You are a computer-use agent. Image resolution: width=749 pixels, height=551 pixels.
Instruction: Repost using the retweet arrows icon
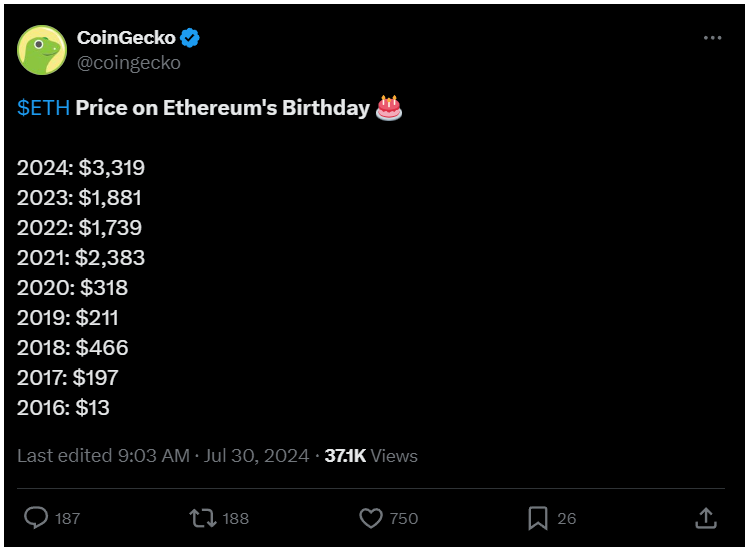pos(203,518)
